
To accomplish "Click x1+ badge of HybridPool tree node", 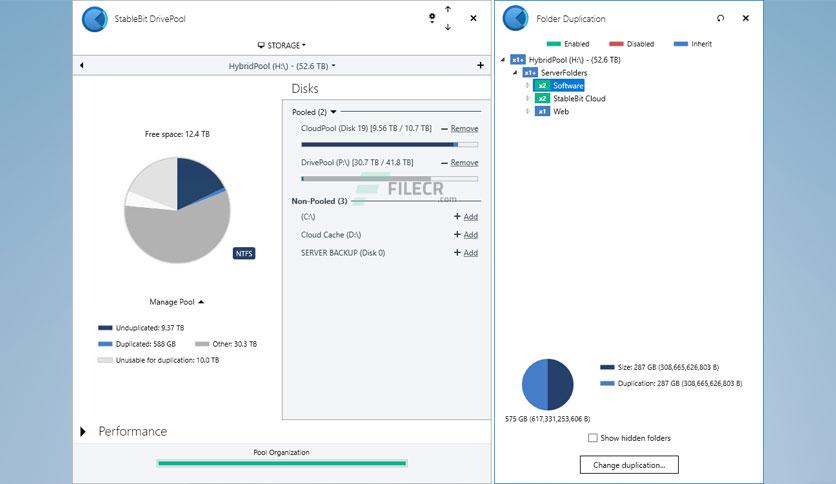I will pyautogui.click(x=518, y=60).
